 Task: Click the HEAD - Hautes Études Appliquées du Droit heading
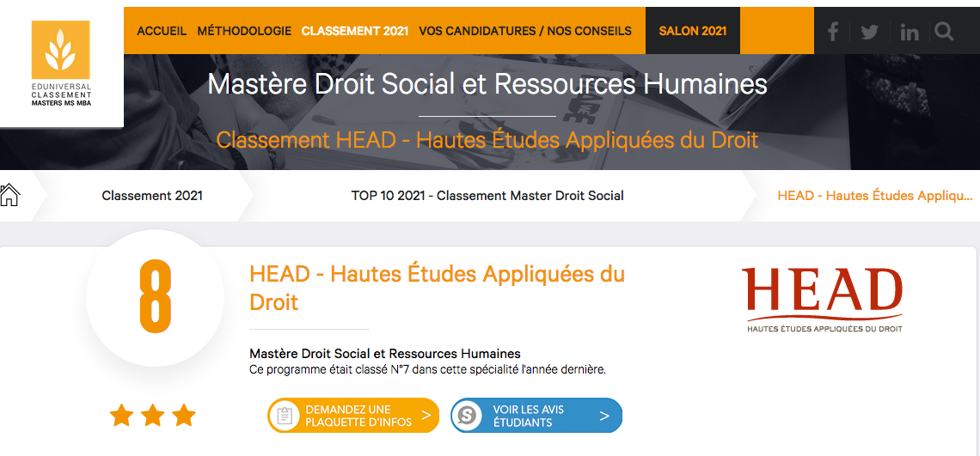[x=437, y=288]
